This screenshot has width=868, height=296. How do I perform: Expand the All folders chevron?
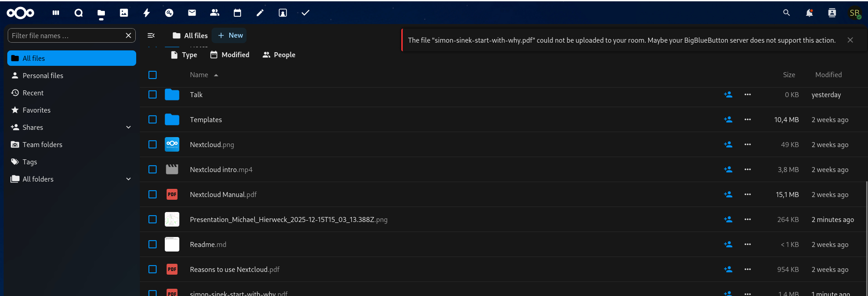[128, 179]
